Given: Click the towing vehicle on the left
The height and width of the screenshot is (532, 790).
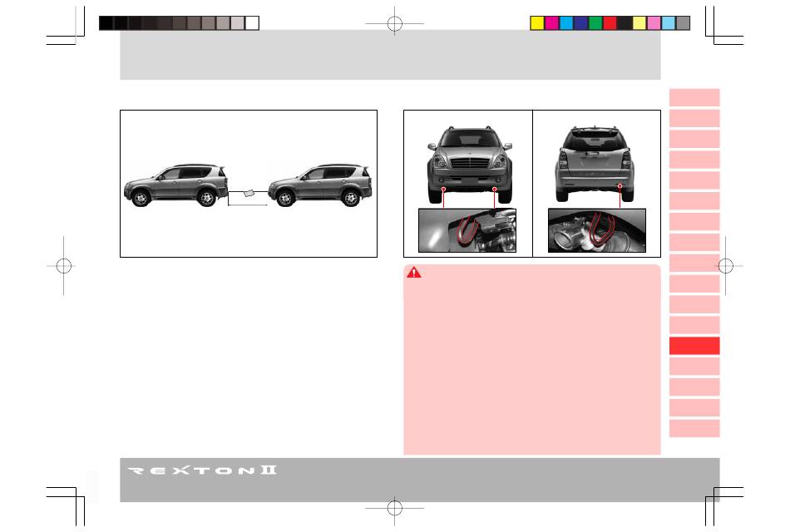Looking at the screenshot, I should [175, 185].
